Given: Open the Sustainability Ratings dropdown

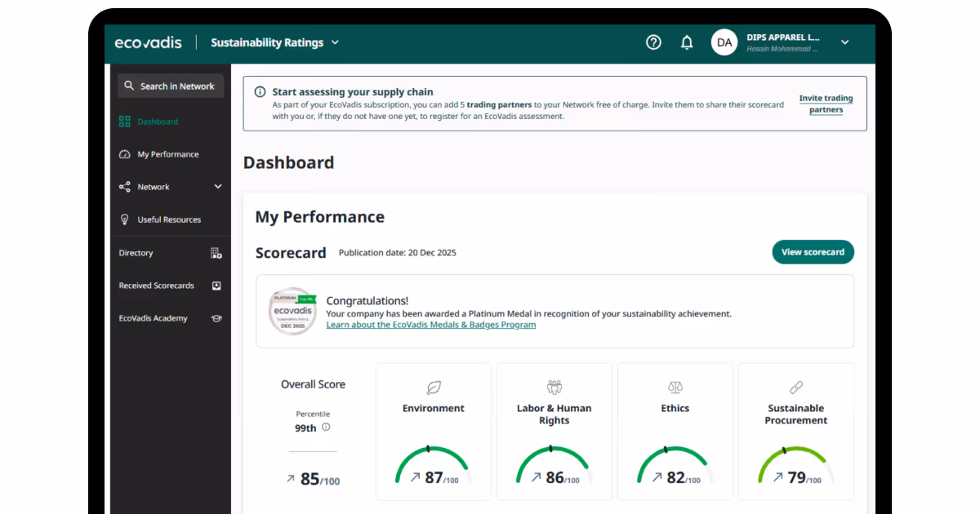Looking at the screenshot, I should [x=274, y=42].
